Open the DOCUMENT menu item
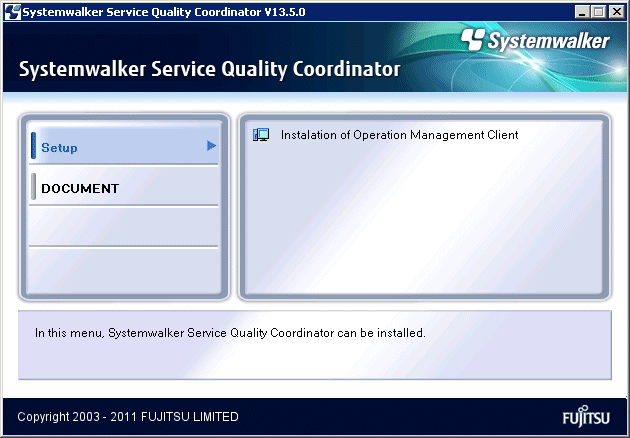This screenshot has height=438, width=630. coord(124,187)
